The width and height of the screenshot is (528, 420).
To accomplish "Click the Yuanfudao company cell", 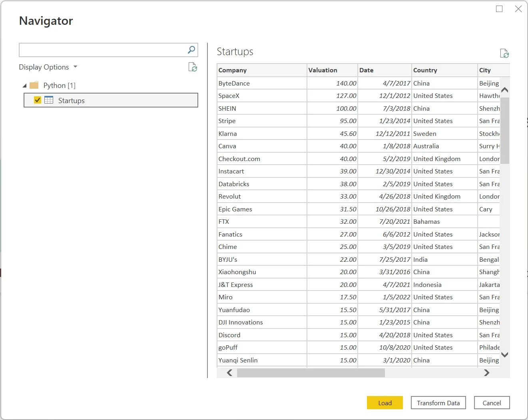I will (x=262, y=310).
